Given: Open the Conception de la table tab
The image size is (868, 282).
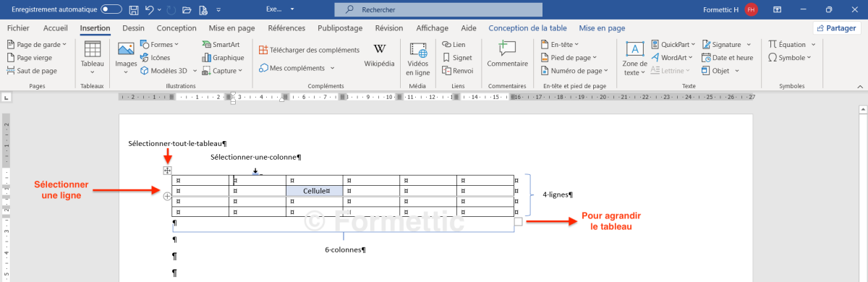Looking at the screenshot, I should 527,28.
